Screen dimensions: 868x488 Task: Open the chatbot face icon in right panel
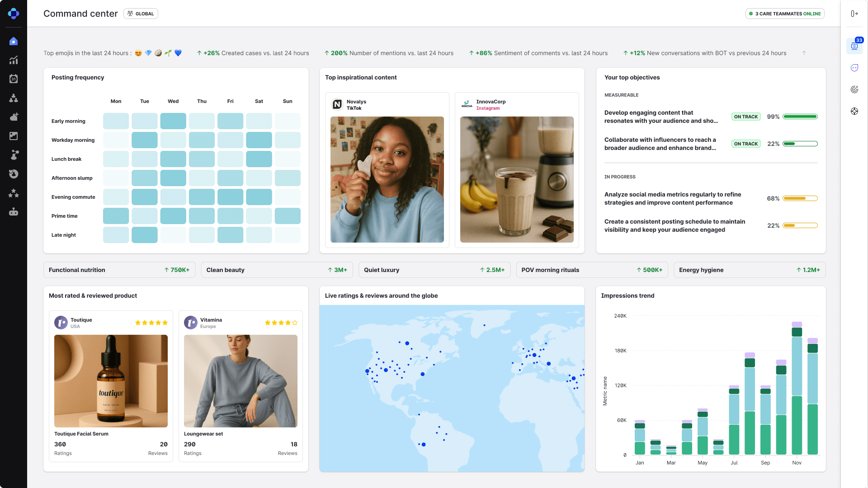(x=854, y=68)
